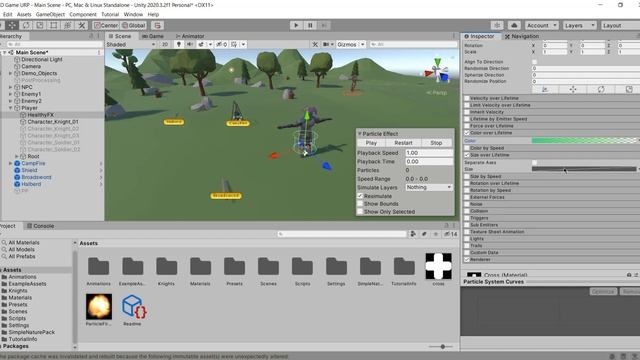The height and width of the screenshot is (360, 640).
Task: Switch to the Animator tab
Action: (190, 36)
